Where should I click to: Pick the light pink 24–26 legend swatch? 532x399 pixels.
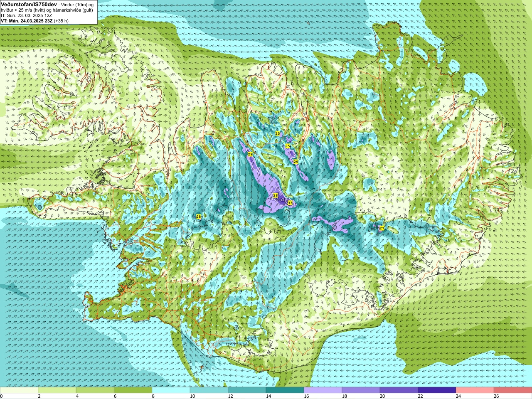(x=475, y=390)
